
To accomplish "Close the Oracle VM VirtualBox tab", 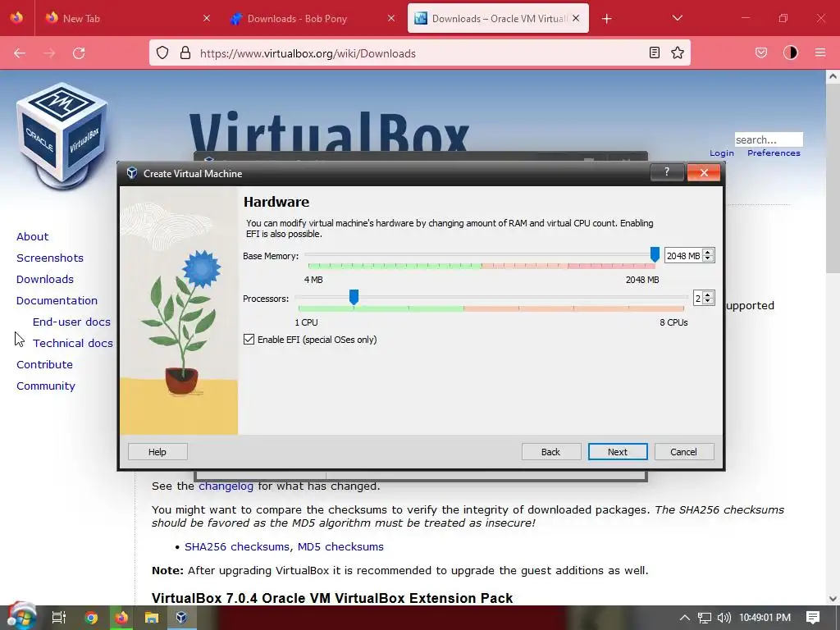I will pos(576,18).
